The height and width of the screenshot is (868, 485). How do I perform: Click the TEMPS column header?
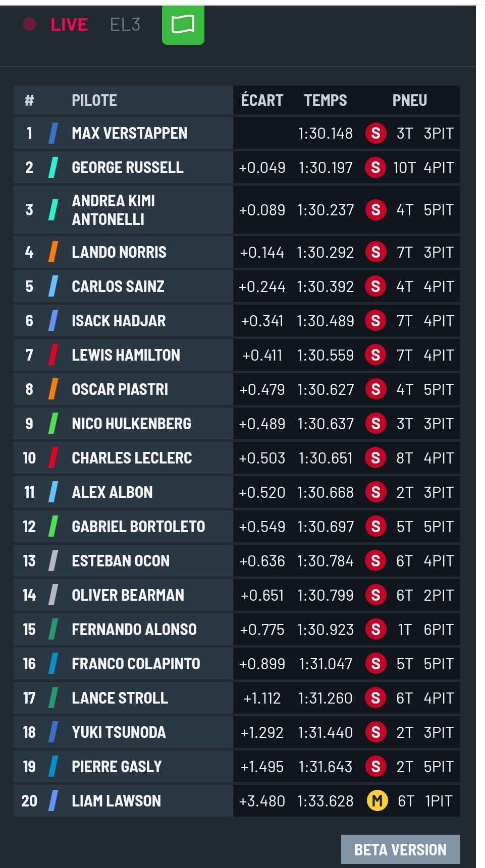point(326,100)
